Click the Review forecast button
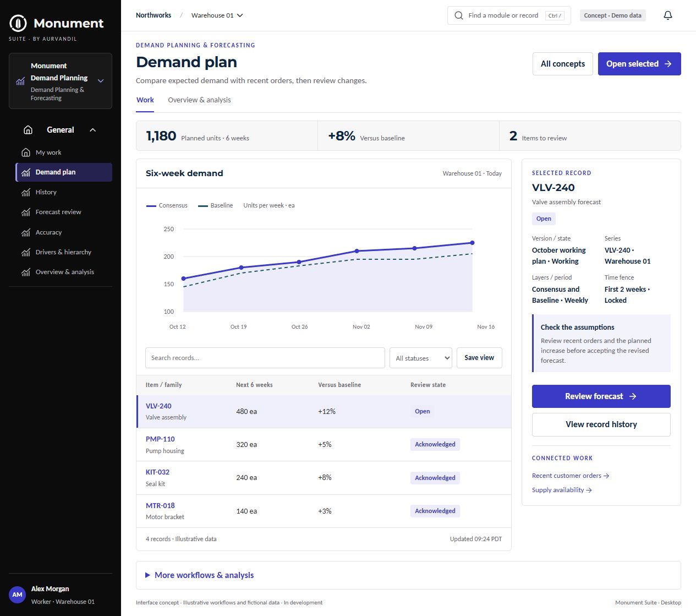Viewport: 696px width, 616px height. tap(601, 396)
